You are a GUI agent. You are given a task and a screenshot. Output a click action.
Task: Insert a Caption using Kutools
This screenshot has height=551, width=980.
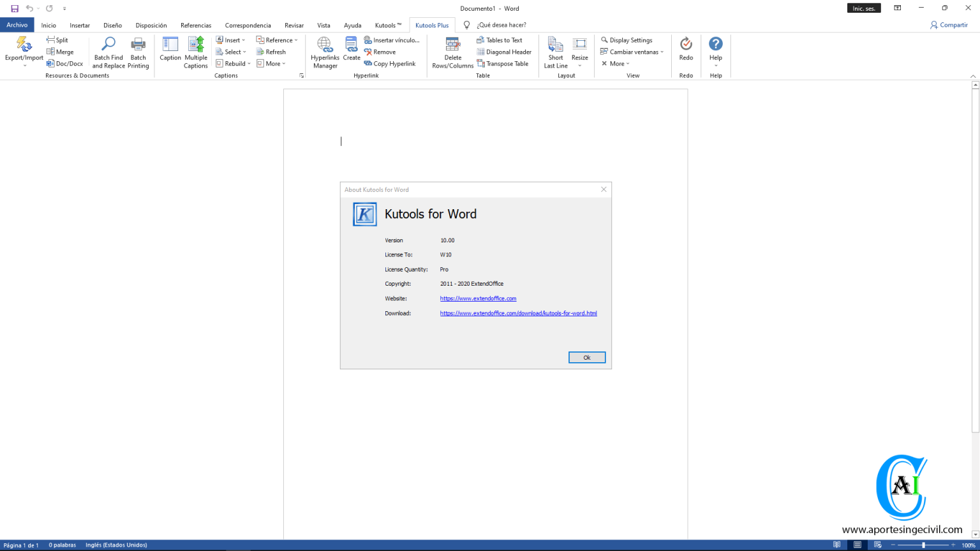[x=170, y=52]
